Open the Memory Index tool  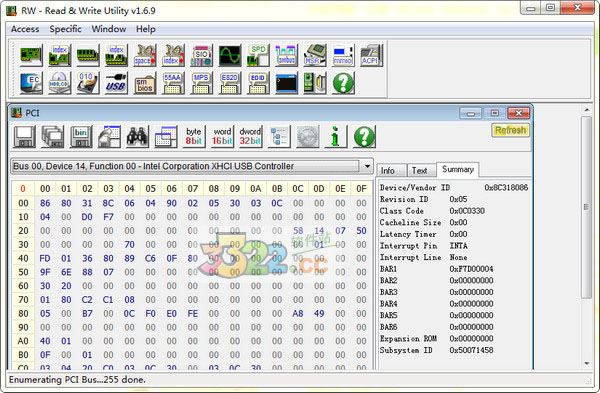[x=116, y=55]
